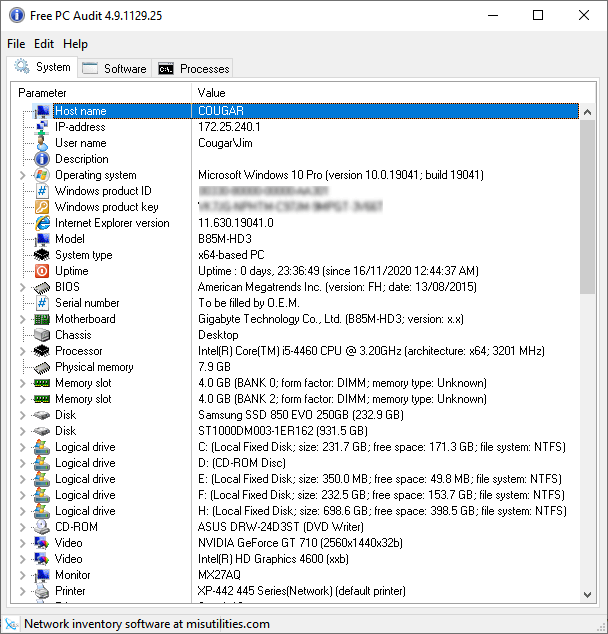Click the Serial number hash icon
This screenshot has width=608, height=634.
click(42, 303)
